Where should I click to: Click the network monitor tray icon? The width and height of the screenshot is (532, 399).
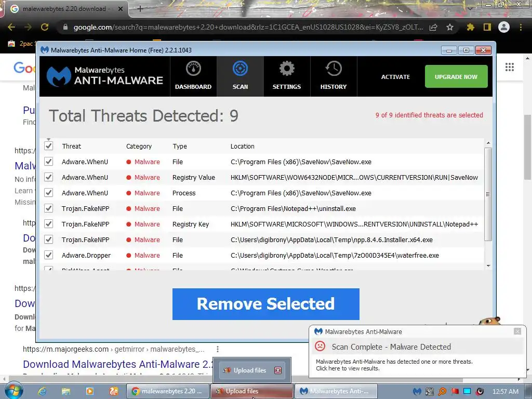[x=467, y=391]
